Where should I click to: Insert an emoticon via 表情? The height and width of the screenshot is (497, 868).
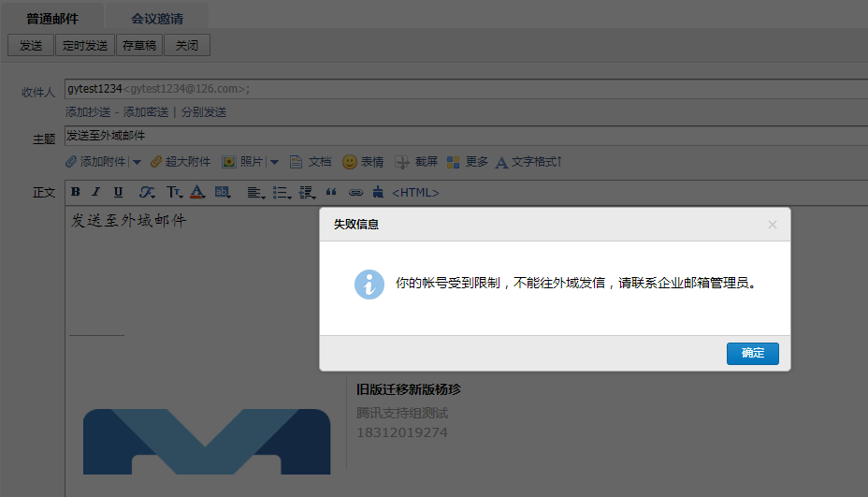[x=363, y=162]
